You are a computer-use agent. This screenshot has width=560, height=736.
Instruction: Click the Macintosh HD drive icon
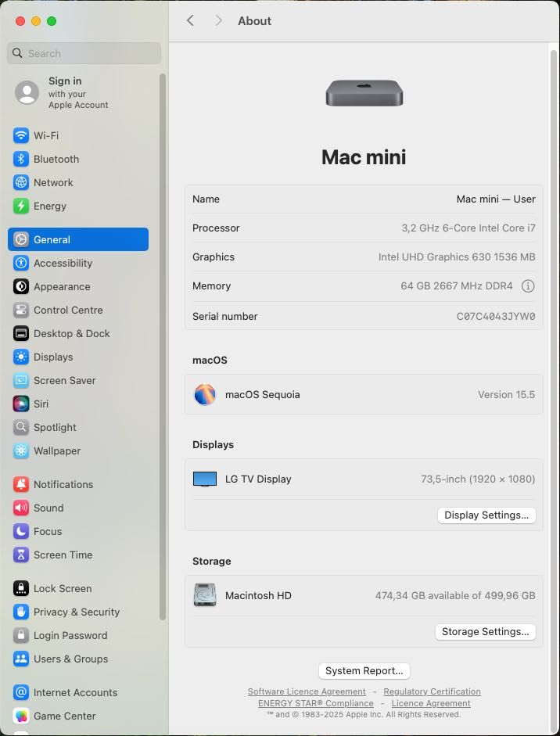coord(205,594)
